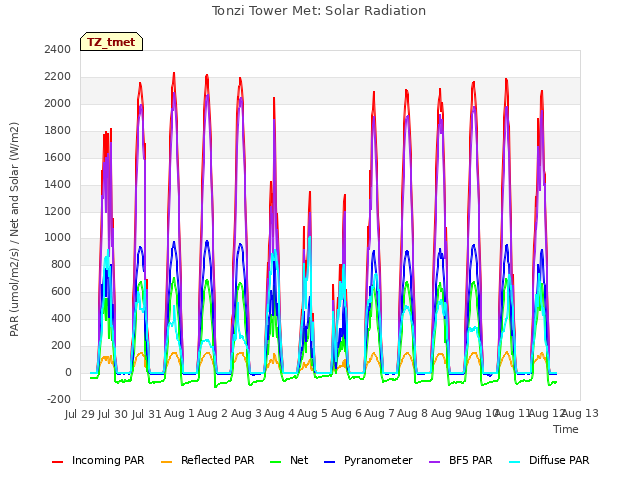Click the Incoming PAR legend label

pos(108,460)
